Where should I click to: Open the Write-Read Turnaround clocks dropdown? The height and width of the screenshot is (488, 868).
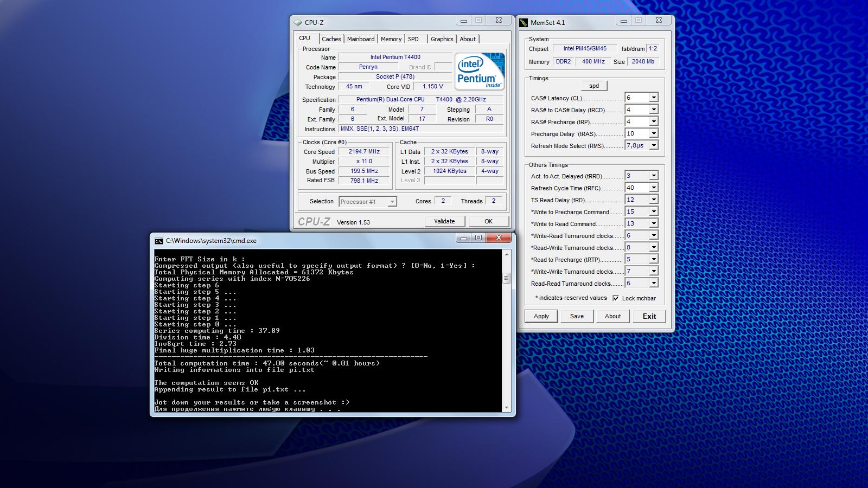coord(654,236)
